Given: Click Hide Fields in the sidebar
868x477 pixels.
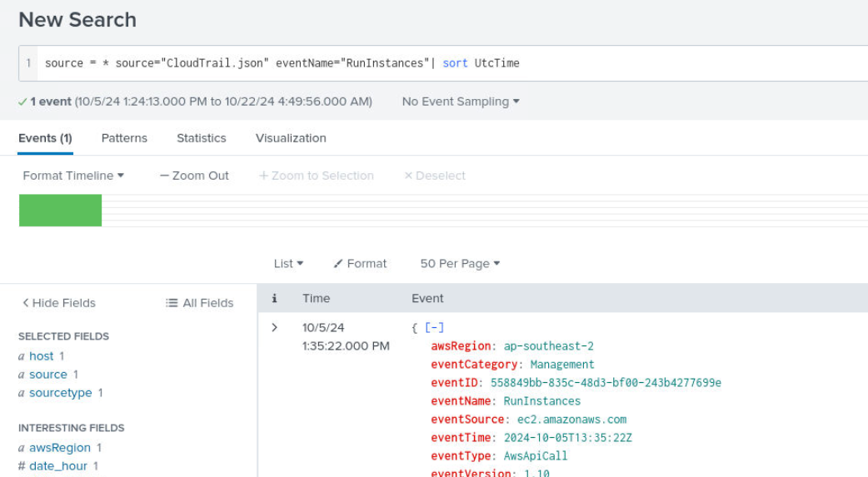Looking at the screenshot, I should pos(59,303).
